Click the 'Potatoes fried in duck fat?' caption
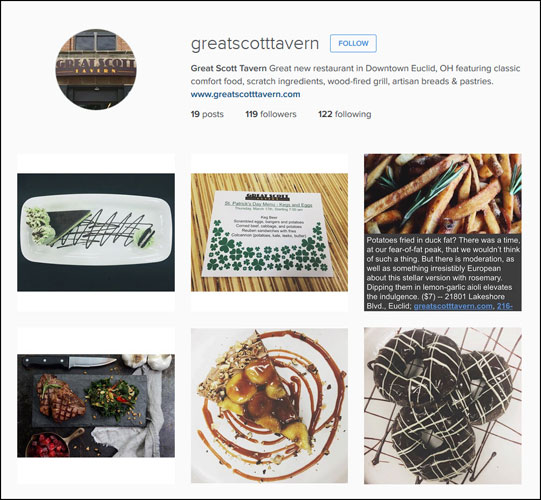The width and height of the screenshot is (541, 500). click(443, 273)
